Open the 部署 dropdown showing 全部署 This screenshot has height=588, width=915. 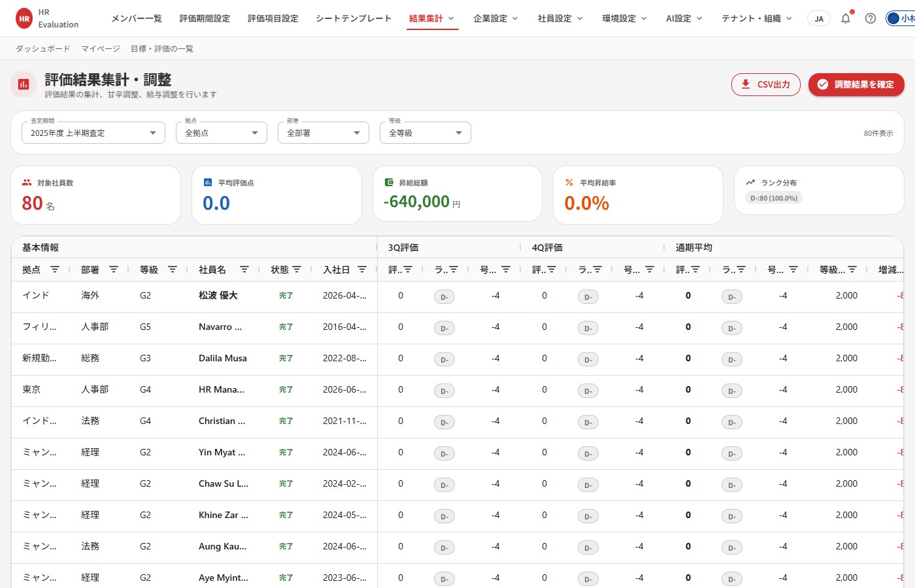pyautogui.click(x=324, y=133)
